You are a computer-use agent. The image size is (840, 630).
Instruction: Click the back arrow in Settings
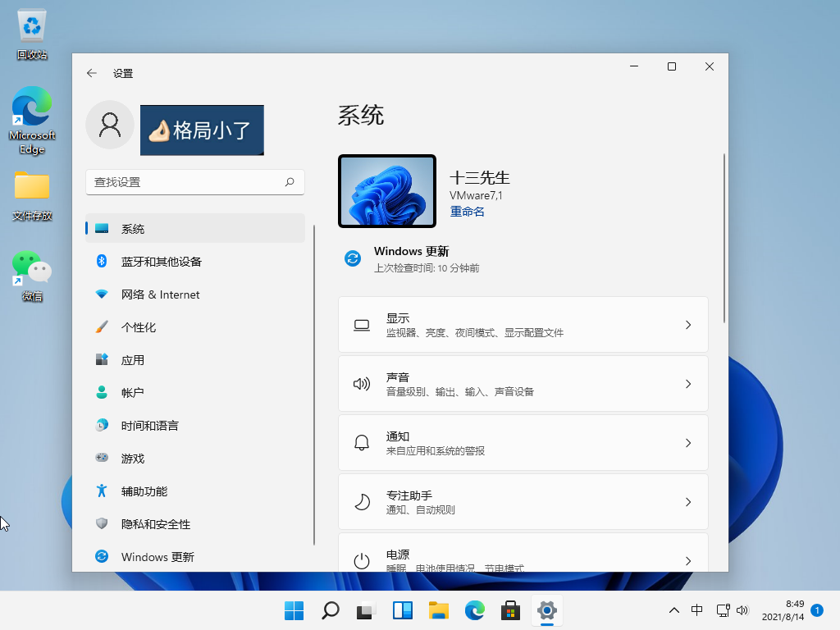(x=91, y=73)
